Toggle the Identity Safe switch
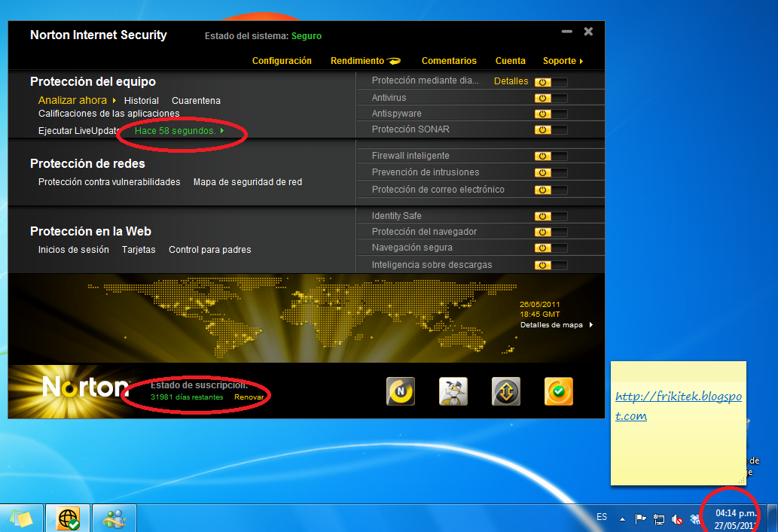Viewport: 778px width, 532px height. 551,216
